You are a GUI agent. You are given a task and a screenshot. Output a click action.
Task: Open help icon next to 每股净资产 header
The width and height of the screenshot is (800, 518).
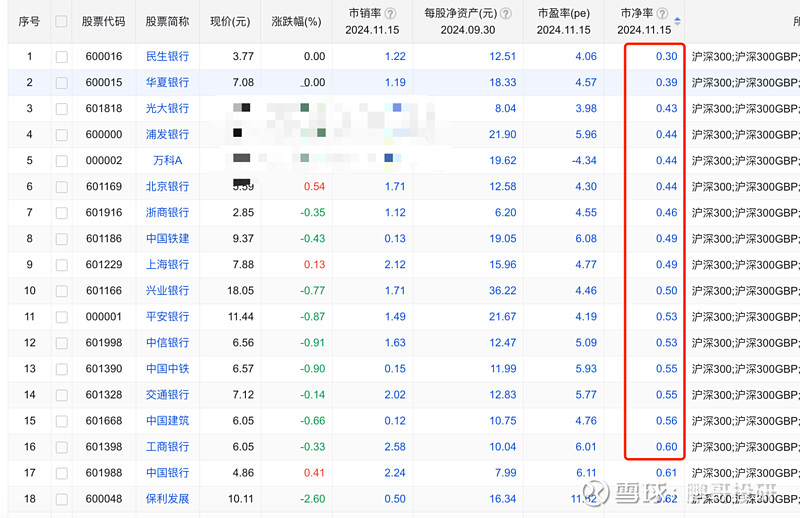pos(506,14)
